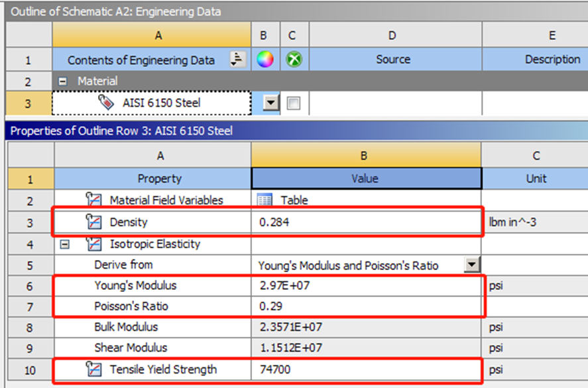Click the Derive from label
The width and height of the screenshot is (588, 388).
[x=123, y=265]
